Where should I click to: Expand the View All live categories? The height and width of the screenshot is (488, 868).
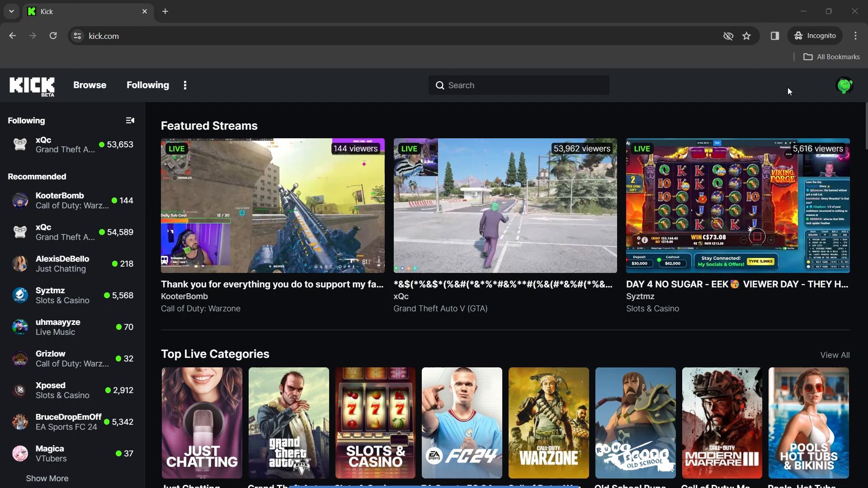click(x=834, y=355)
